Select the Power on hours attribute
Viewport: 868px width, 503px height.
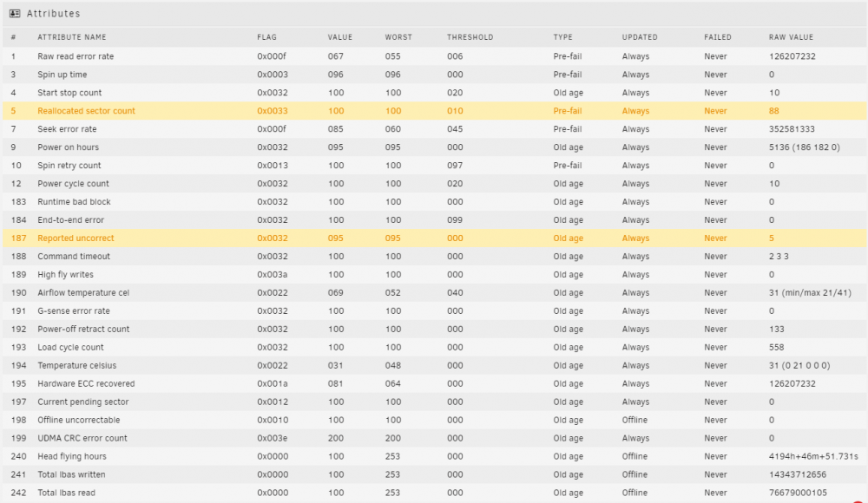(x=68, y=147)
